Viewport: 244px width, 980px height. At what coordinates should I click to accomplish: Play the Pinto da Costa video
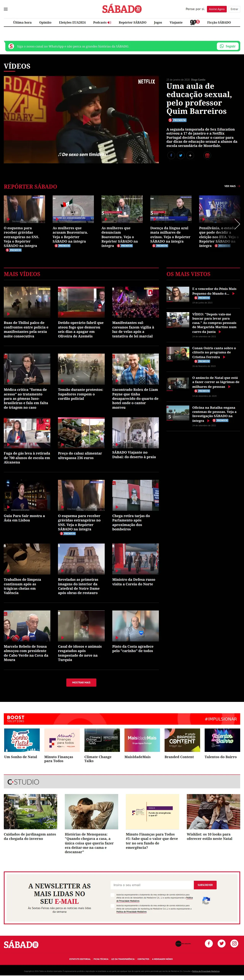pyautogui.click(x=135, y=626)
